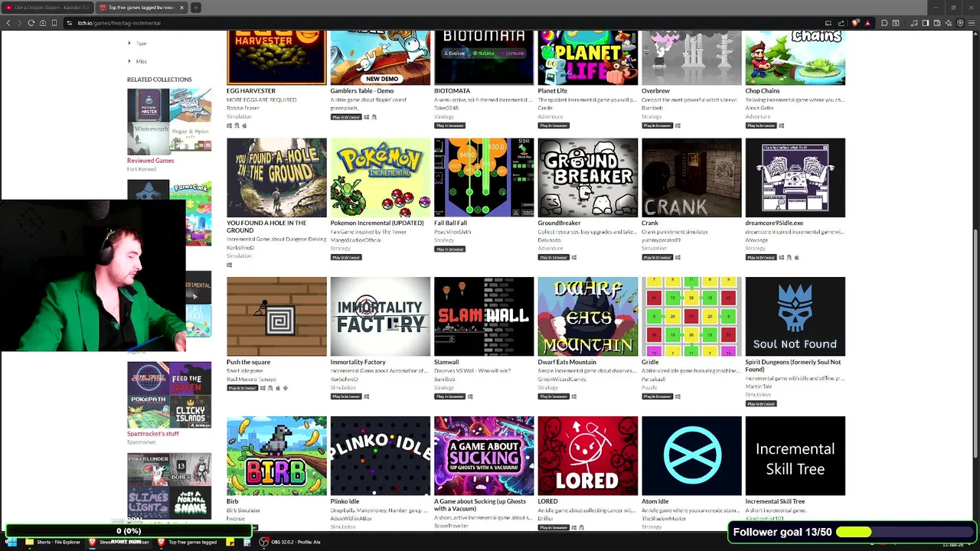Open Shorts File Explorer taskbar item
This screenshot has width=980, height=551.
53,542
